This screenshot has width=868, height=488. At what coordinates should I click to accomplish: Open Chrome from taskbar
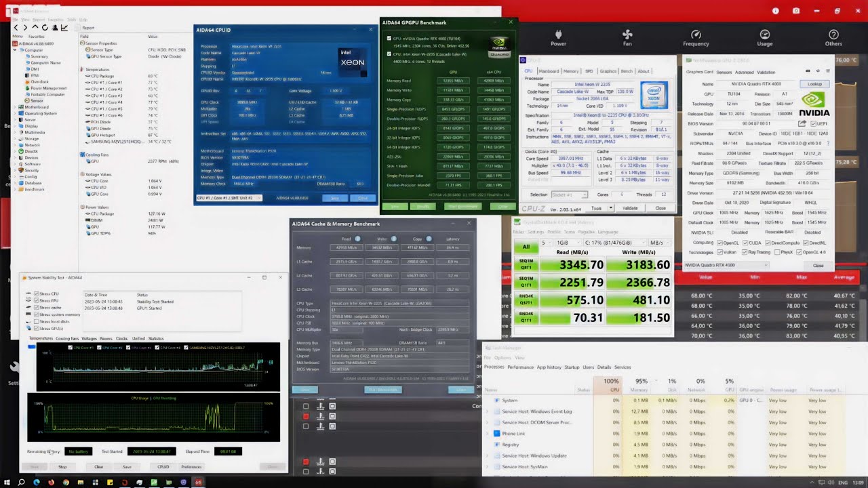tap(66, 482)
